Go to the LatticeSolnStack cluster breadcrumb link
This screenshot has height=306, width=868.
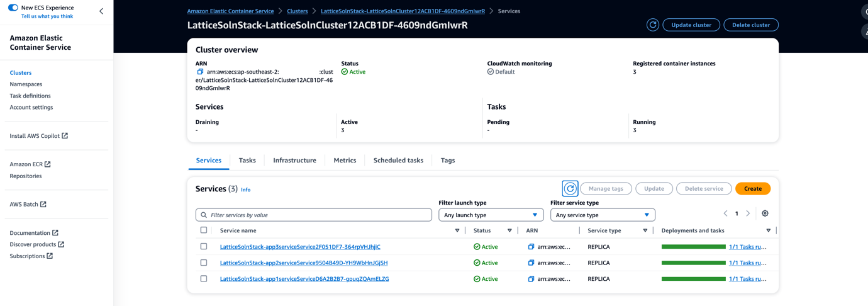403,11
